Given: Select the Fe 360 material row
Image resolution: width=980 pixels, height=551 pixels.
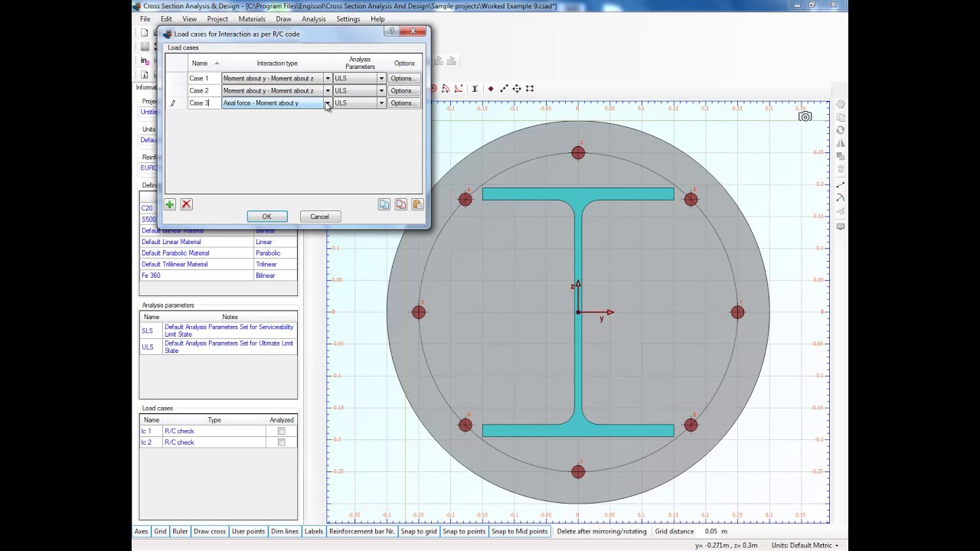Looking at the screenshot, I should coord(217,275).
